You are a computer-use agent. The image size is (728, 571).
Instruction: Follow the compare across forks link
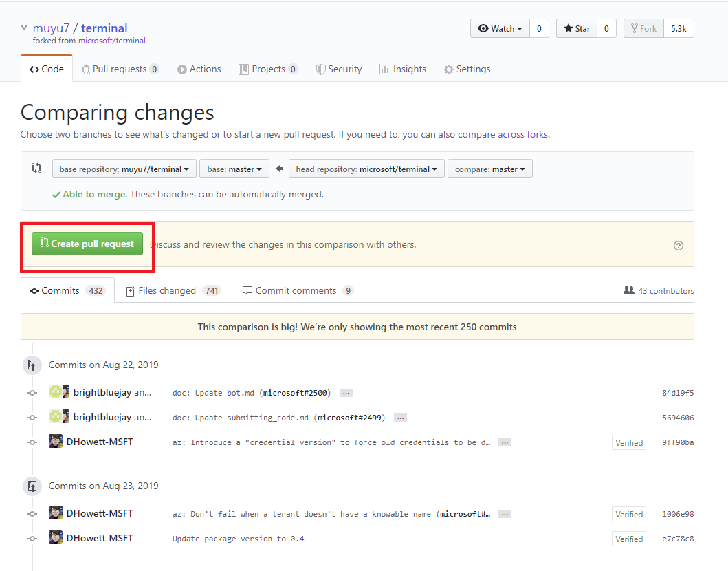click(503, 134)
